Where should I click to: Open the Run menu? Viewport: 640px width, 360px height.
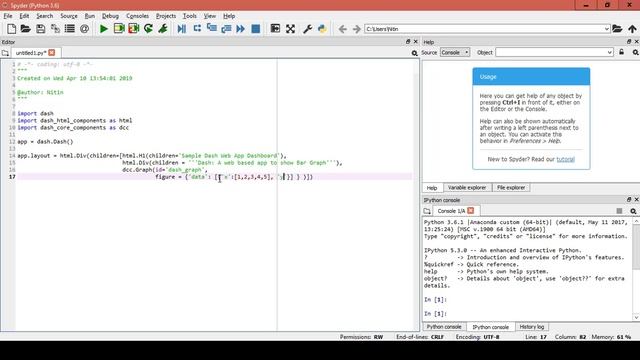click(x=89, y=16)
